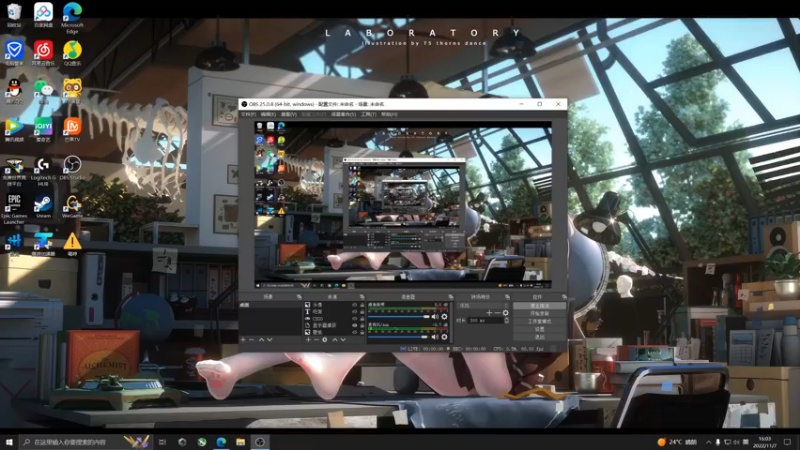The height and width of the screenshot is (450, 800).
Task: Adjust the transition duration stepper arrows
Action: point(507,320)
